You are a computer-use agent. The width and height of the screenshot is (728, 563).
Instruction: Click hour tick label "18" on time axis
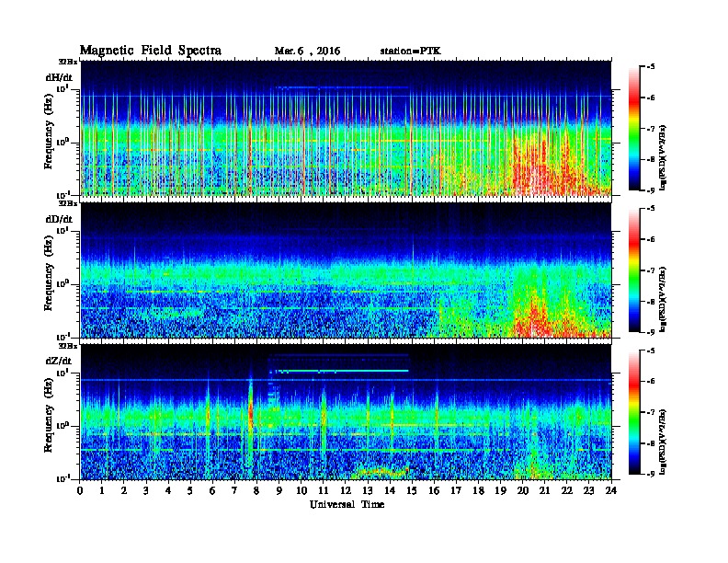coord(478,491)
